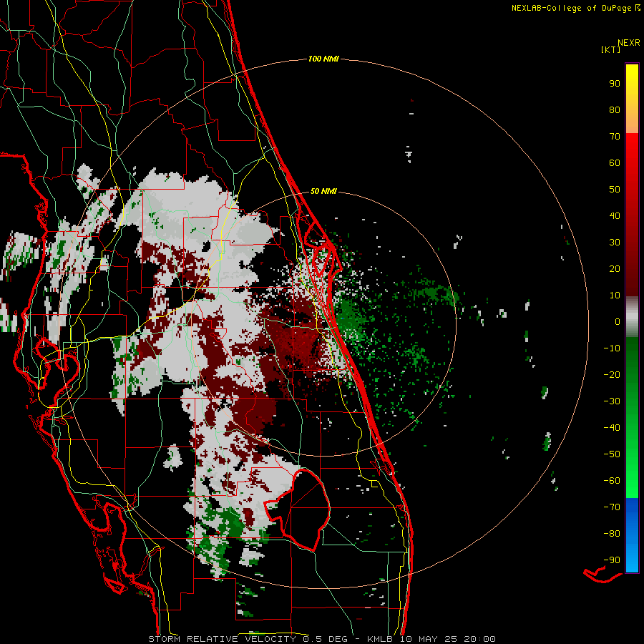The width and height of the screenshot is (644, 644).
Task: Click the 30 value on the velocity scale
Action: click(615, 243)
